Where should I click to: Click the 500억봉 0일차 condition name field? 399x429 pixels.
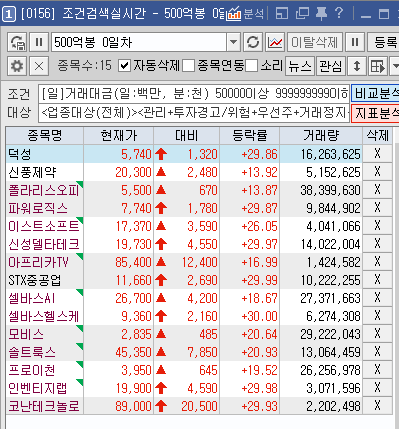click(139, 42)
